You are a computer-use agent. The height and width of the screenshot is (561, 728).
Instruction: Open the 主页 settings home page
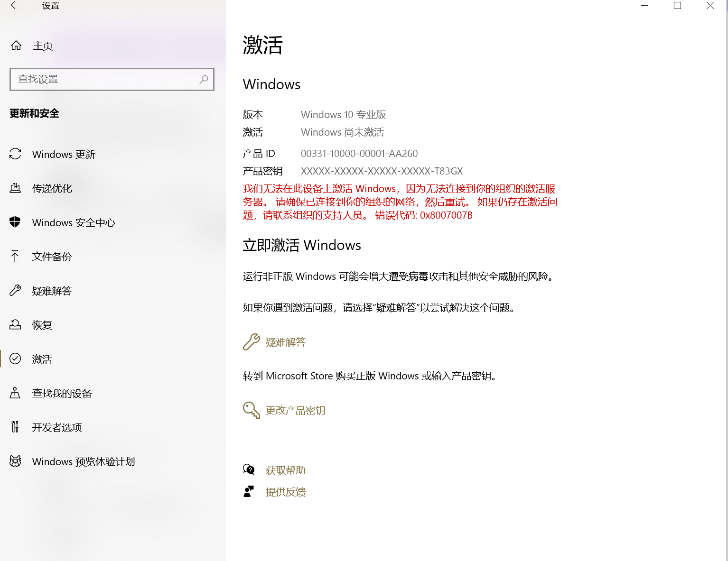pyautogui.click(x=43, y=46)
